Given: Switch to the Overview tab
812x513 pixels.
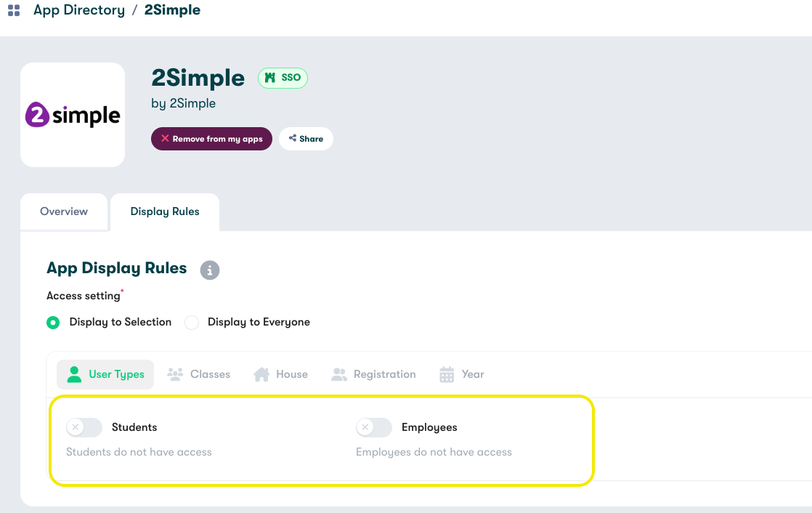Looking at the screenshot, I should pyautogui.click(x=64, y=211).
